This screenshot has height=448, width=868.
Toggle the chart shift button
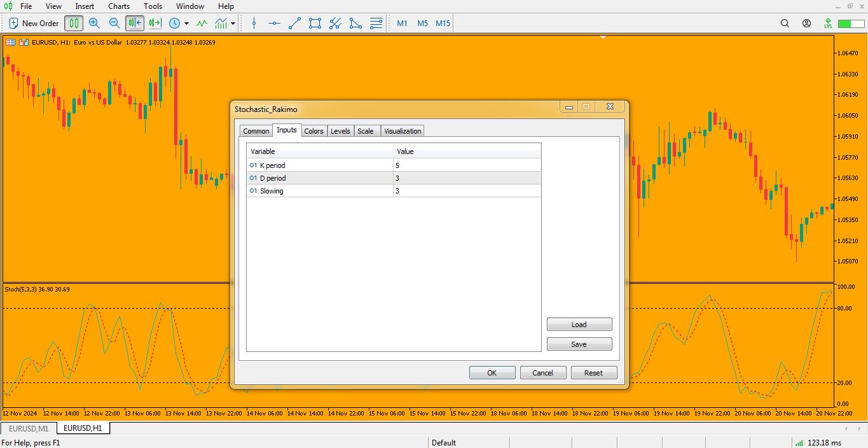click(155, 24)
